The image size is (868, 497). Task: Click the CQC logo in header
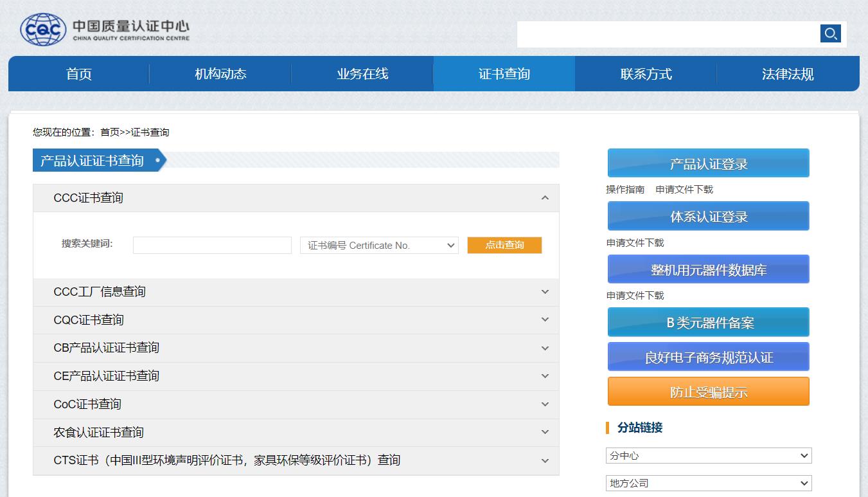tap(43, 30)
